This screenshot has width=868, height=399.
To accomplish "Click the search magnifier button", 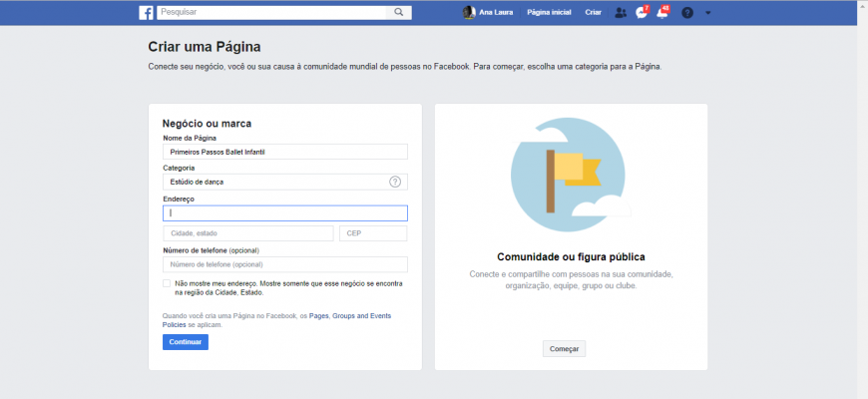I will (x=398, y=12).
